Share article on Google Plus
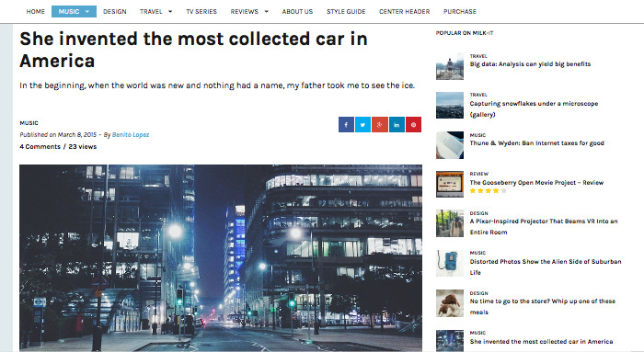Viewport: 644px width, 352px height. click(380, 125)
